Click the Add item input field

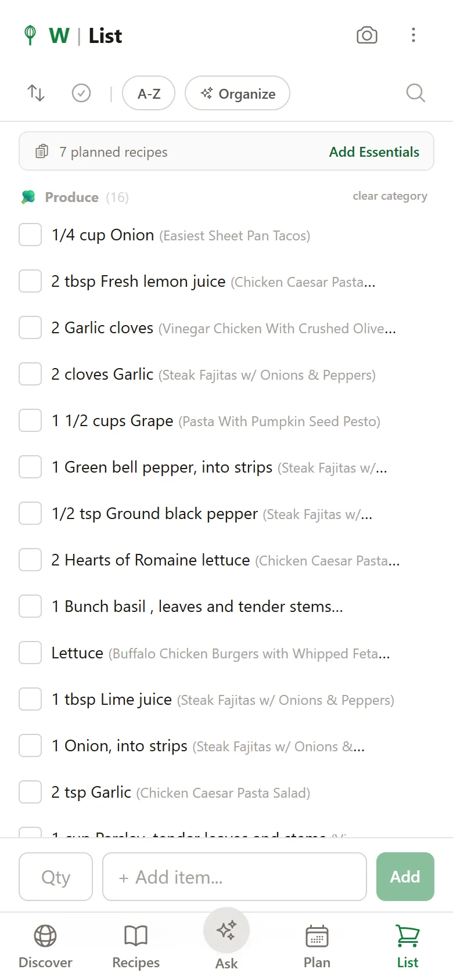pos(234,877)
